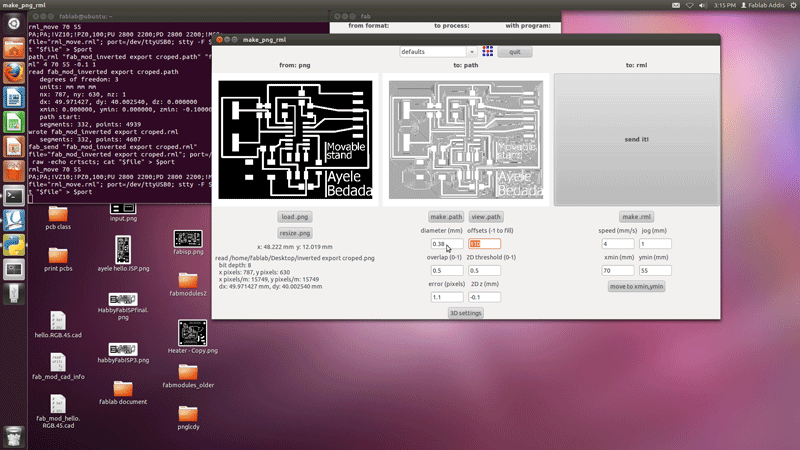Open the Terminal launcher icon
Viewport: 800px width, 450px height.
[x=14, y=196]
